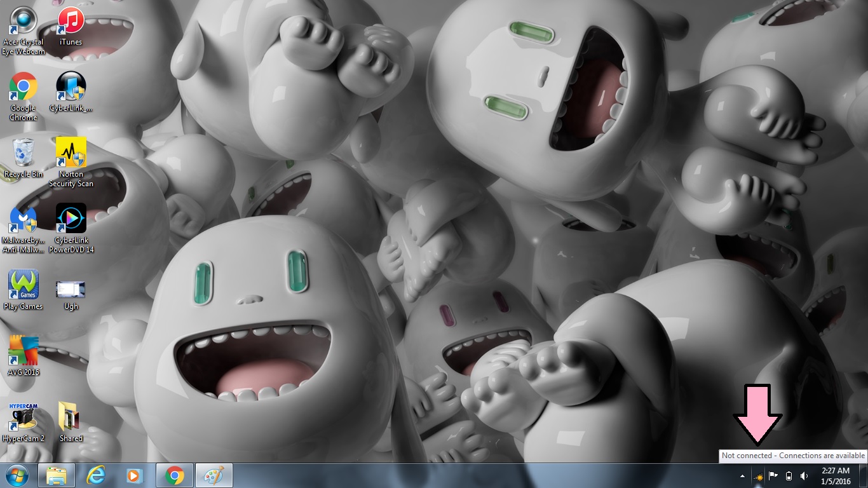Switch to Paint on the taskbar
This screenshot has width=868, height=488.
214,475
